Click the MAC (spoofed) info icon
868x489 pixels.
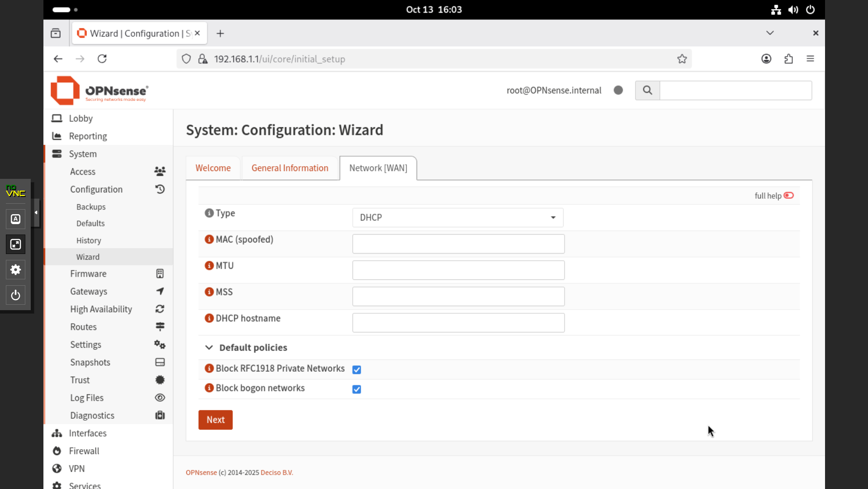209,240
